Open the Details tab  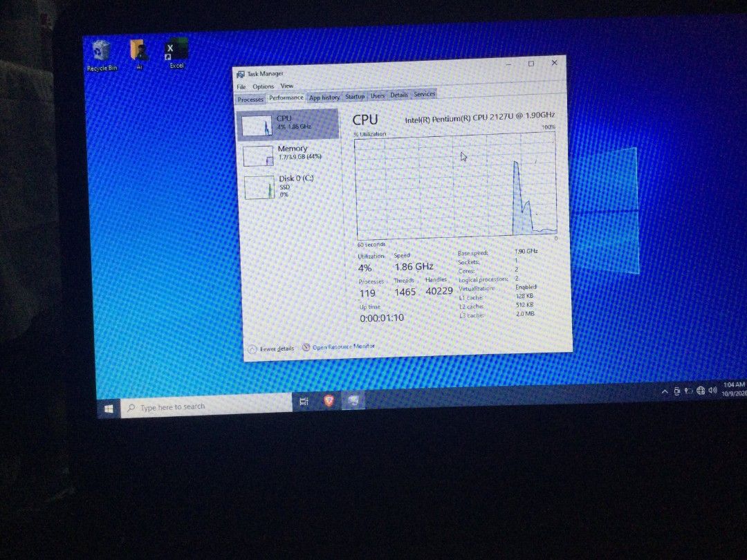(x=399, y=95)
